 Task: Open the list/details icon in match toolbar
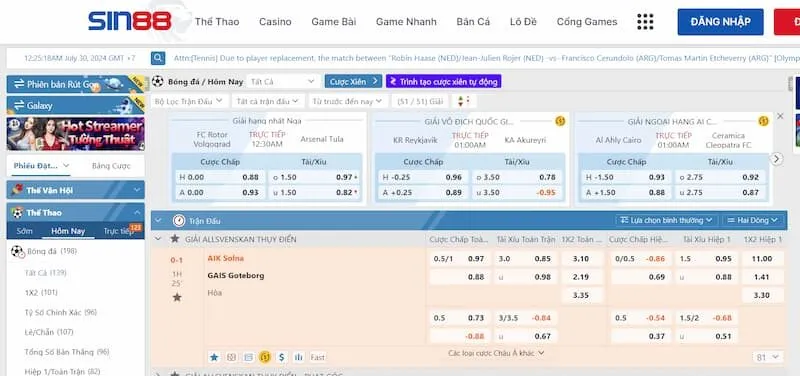(x=248, y=357)
